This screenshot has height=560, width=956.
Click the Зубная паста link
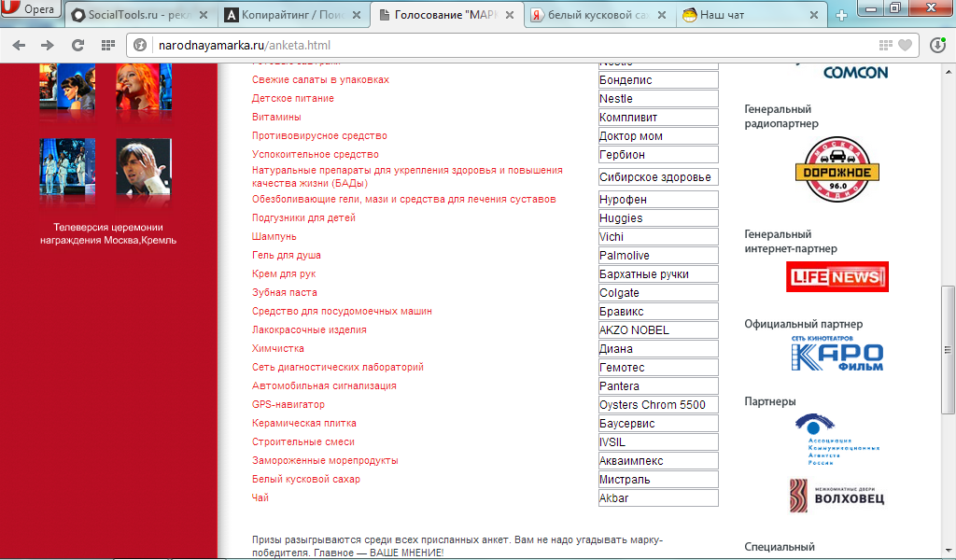(285, 292)
